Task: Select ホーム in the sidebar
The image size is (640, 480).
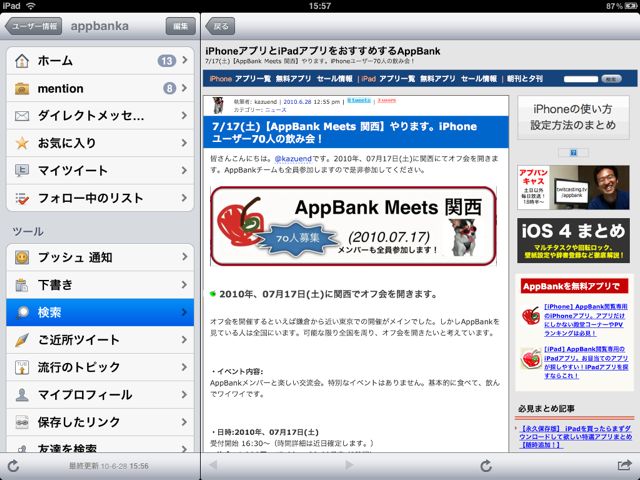Action: click(x=100, y=61)
